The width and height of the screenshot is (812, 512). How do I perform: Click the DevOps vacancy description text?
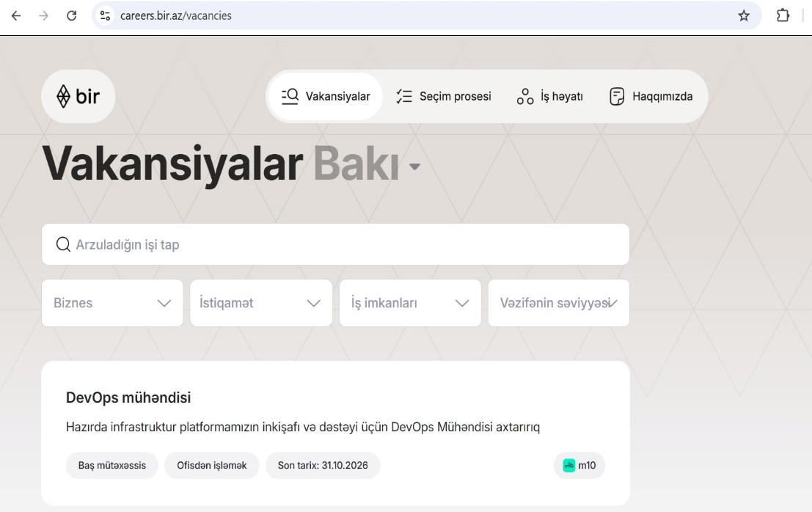click(303, 427)
